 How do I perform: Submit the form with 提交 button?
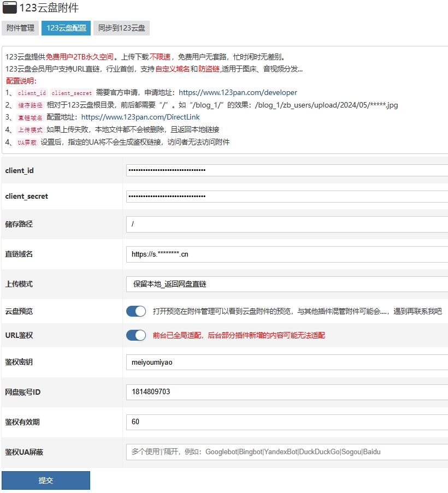[46, 480]
